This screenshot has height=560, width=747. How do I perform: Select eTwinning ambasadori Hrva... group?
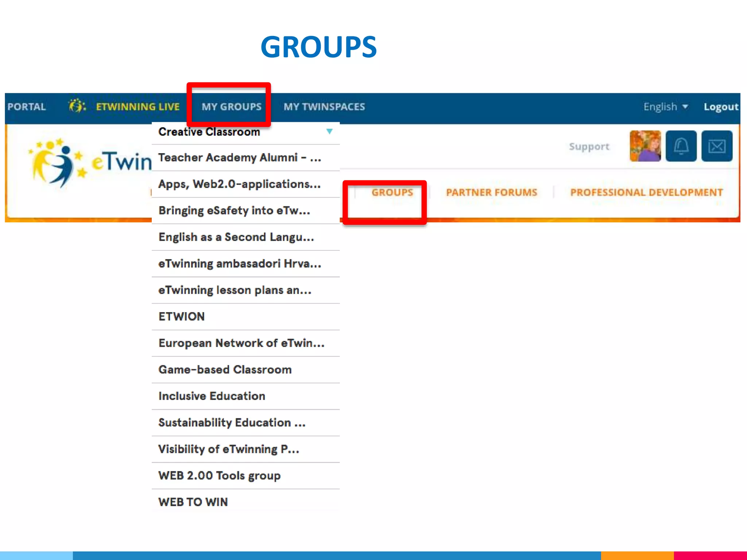tap(245, 264)
